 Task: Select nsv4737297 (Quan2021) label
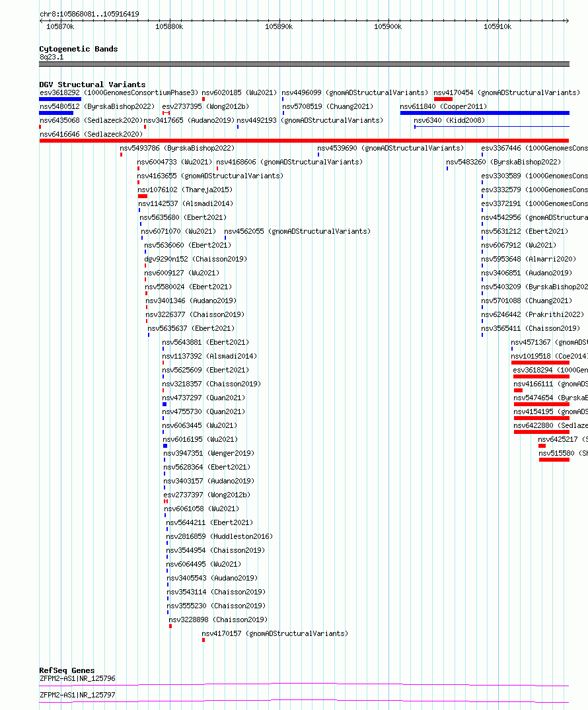coord(204,398)
